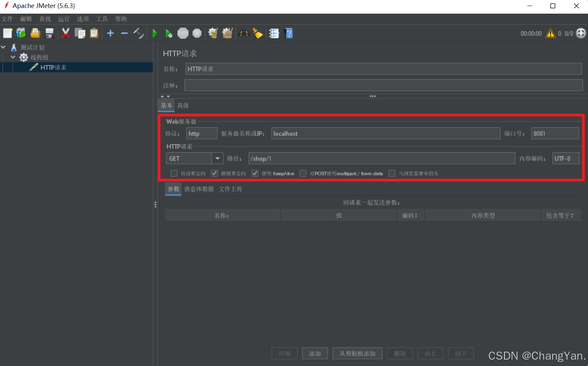Click the Shutdown test icon
Screen dimensions: 588x366
(x=197, y=33)
